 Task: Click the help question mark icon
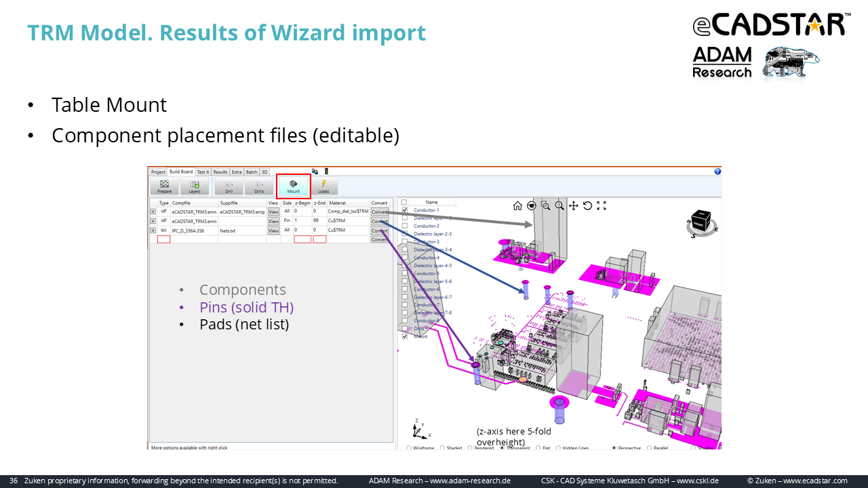pos(717,171)
